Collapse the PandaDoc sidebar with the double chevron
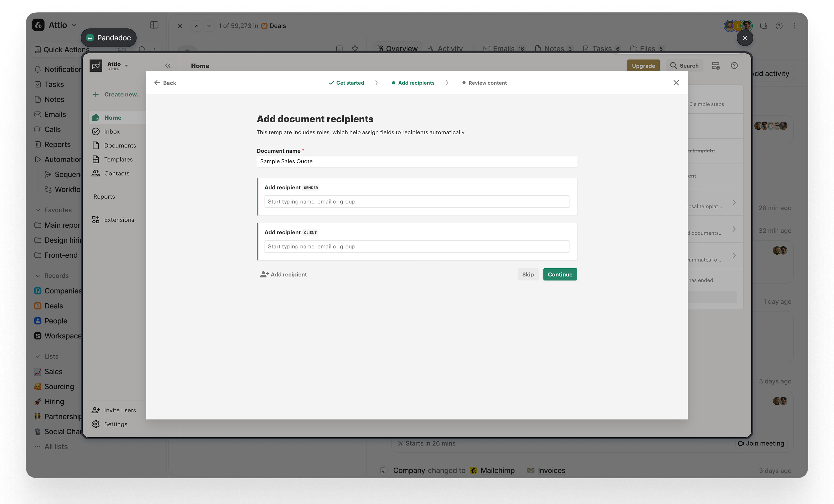This screenshot has width=834, height=504. [x=168, y=66]
